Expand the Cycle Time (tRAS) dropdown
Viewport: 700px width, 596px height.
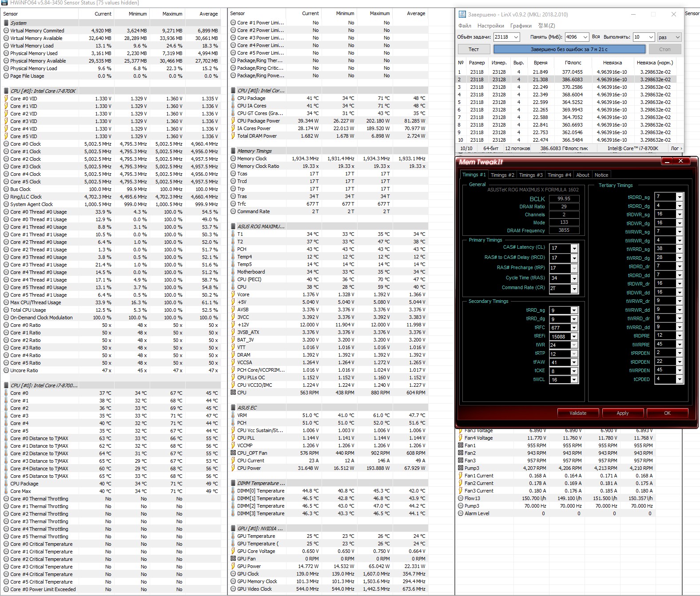(x=574, y=278)
